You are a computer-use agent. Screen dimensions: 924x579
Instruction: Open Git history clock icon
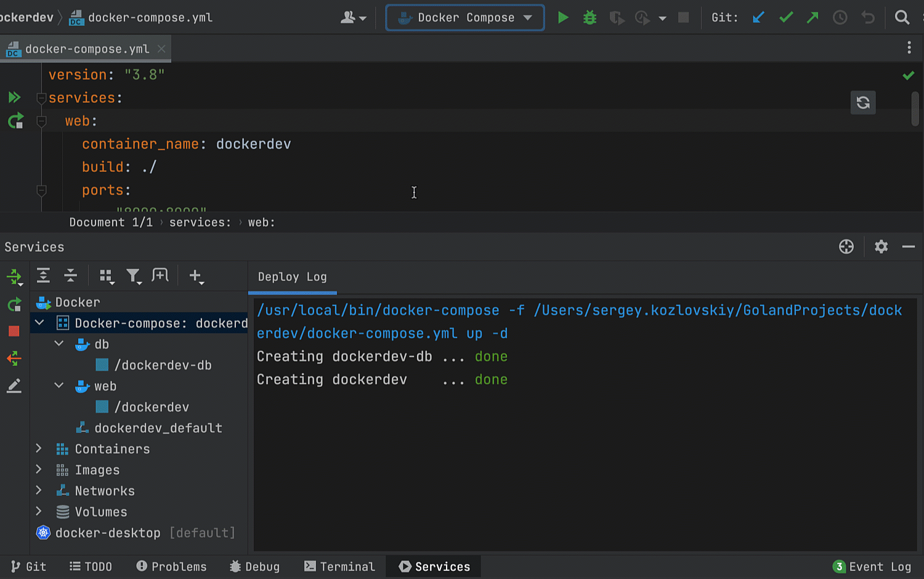(x=840, y=17)
